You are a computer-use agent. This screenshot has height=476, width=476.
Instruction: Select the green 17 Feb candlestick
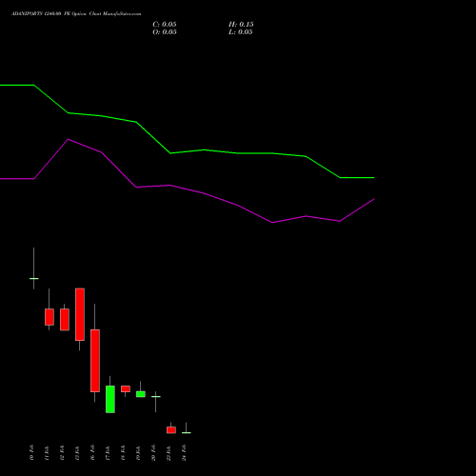click(x=110, y=399)
